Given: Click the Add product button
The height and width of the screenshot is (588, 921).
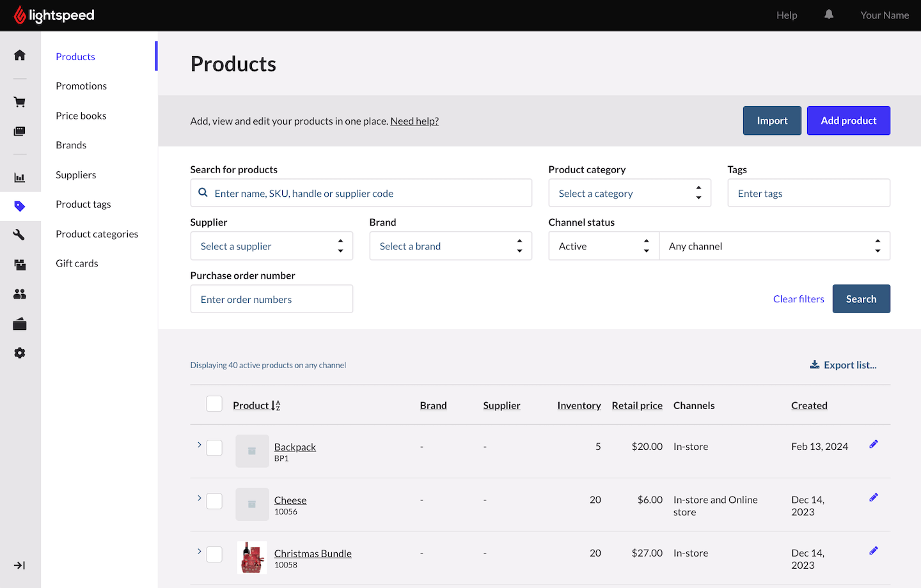Looking at the screenshot, I should (848, 121).
